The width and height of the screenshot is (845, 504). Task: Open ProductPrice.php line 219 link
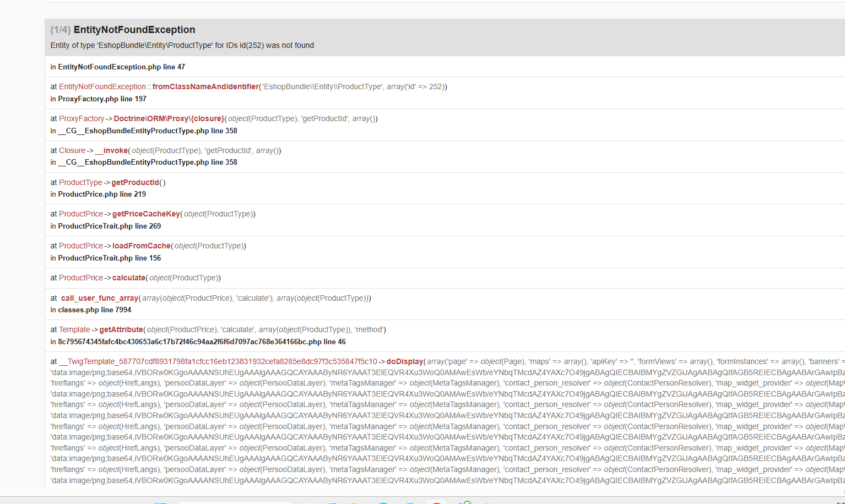[102, 194]
